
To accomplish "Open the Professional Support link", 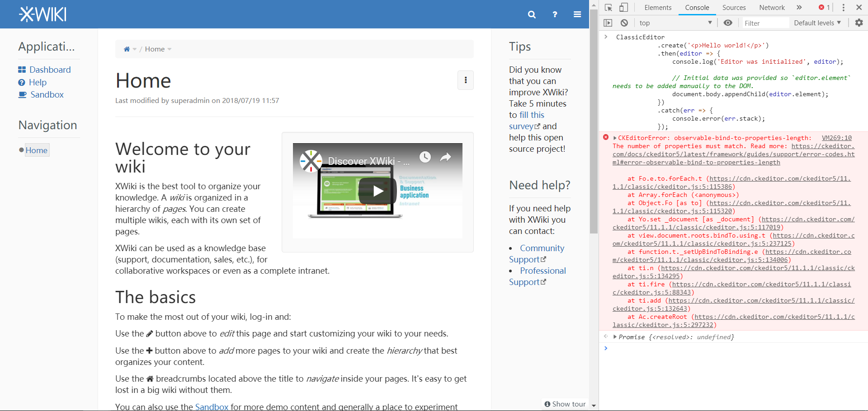I will coord(538,276).
